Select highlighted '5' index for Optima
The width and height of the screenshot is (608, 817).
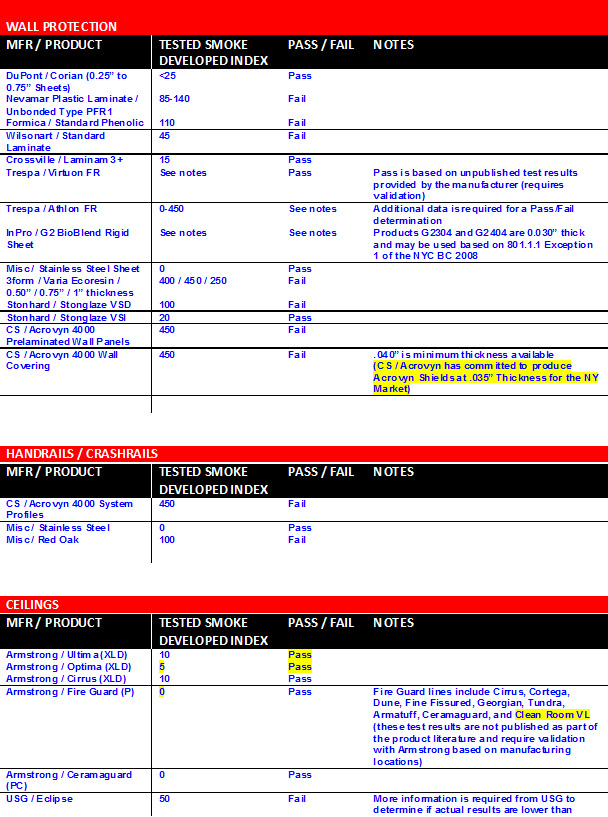[x=162, y=667]
